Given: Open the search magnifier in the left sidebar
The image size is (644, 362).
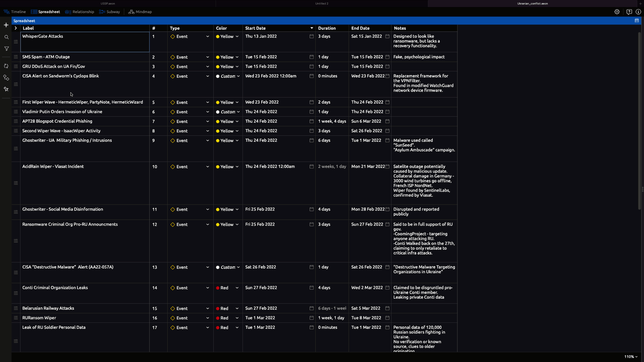Looking at the screenshot, I should (x=6, y=37).
